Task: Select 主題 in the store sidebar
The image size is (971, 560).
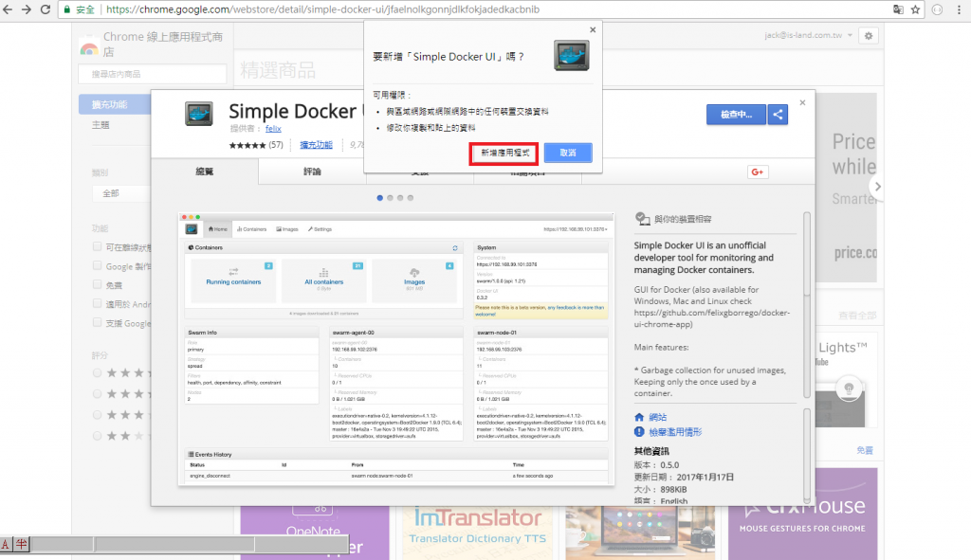Action: pyautogui.click(x=101, y=125)
